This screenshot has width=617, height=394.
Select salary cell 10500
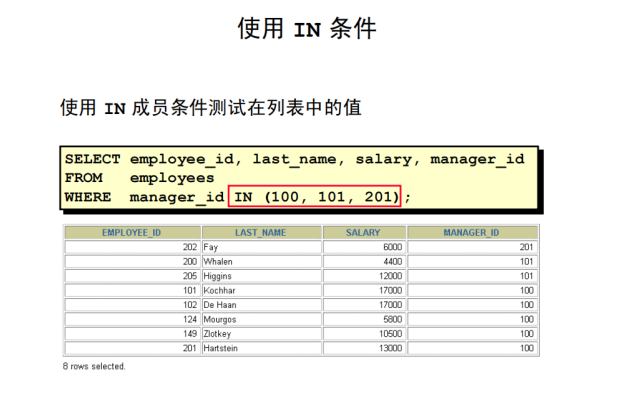pyautogui.click(x=364, y=334)
